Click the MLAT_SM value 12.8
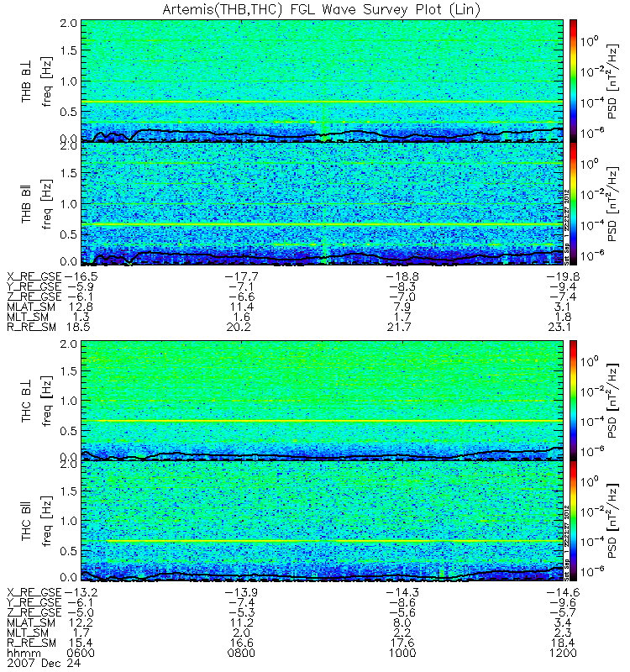Image resolution: width=630 pixels, height=672 pixels. click(81, 307)
